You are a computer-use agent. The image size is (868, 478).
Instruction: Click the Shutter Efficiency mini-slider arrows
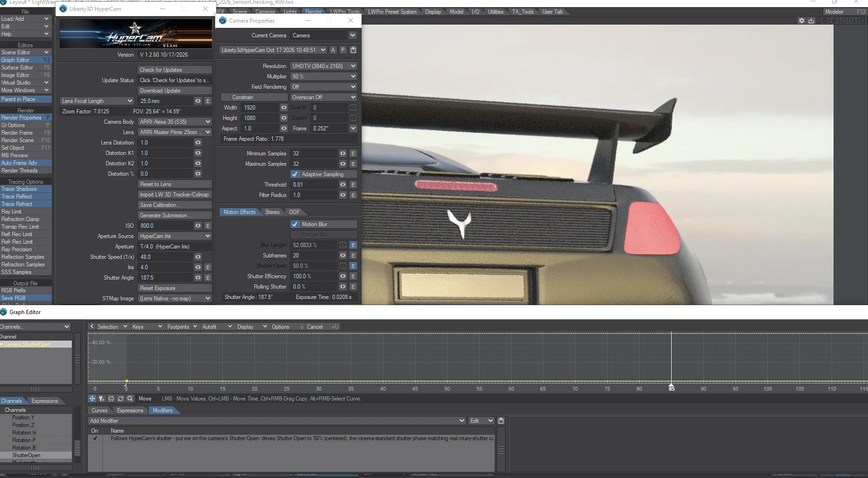tap(343, 276)
